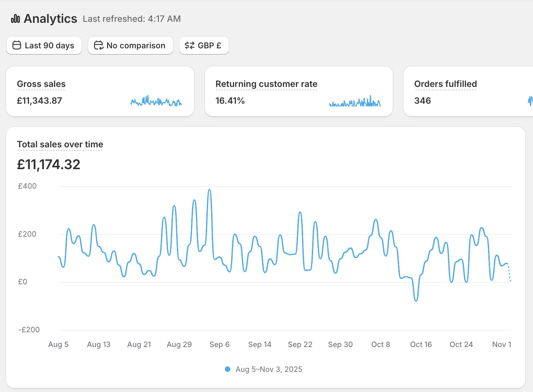Click the Aug 5 axis label
This screenshot has height=392, width=533.
58,344
